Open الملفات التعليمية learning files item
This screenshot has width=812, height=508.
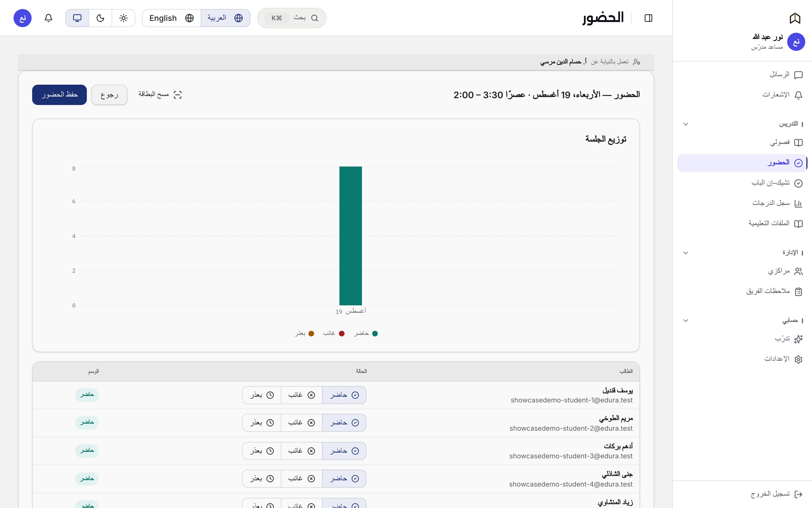[742, 224]
